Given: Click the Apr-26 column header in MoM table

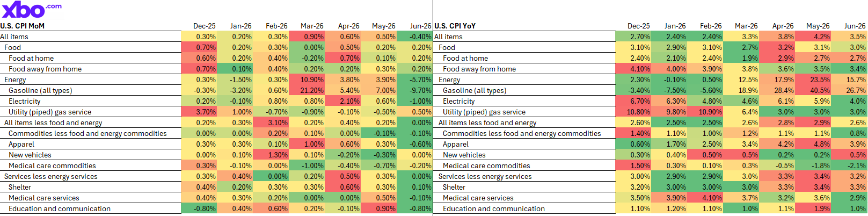Looking at the screenshot, I should [349, 26].
